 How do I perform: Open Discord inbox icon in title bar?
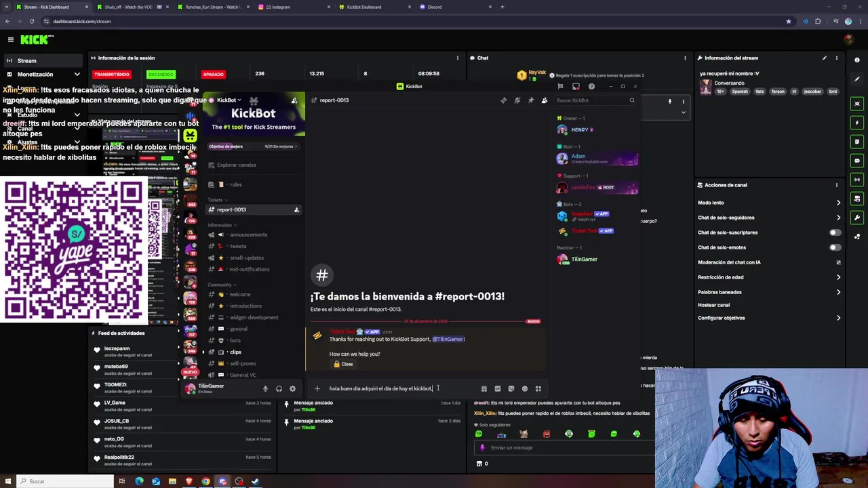pos(576,86)
